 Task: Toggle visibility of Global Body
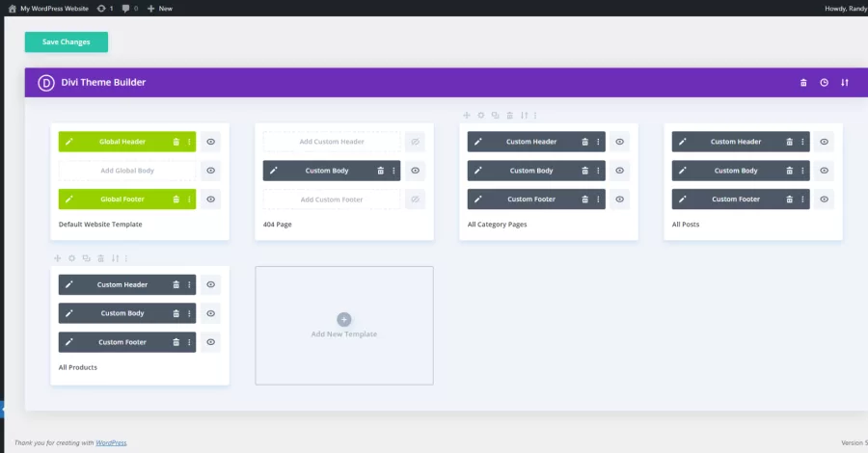click(211, 171)
